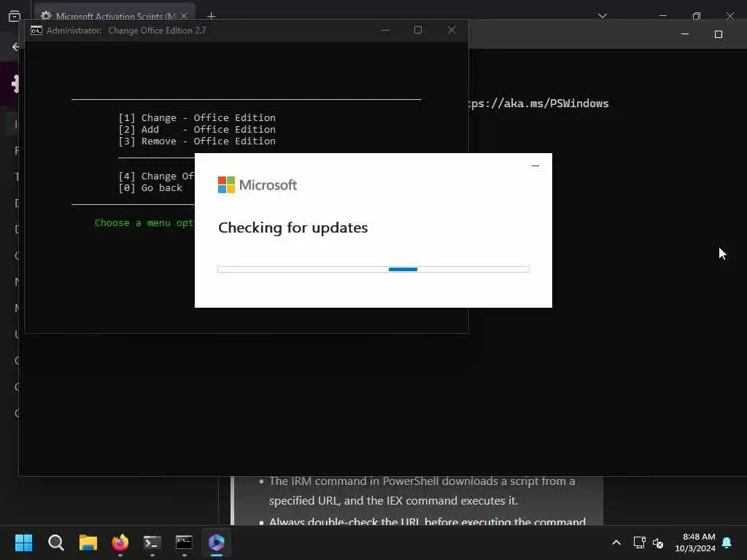Minimize the PowerShell terminal window
Image resolution: width=747 pixels, height=560 pixels.
[x=684, y=34]
